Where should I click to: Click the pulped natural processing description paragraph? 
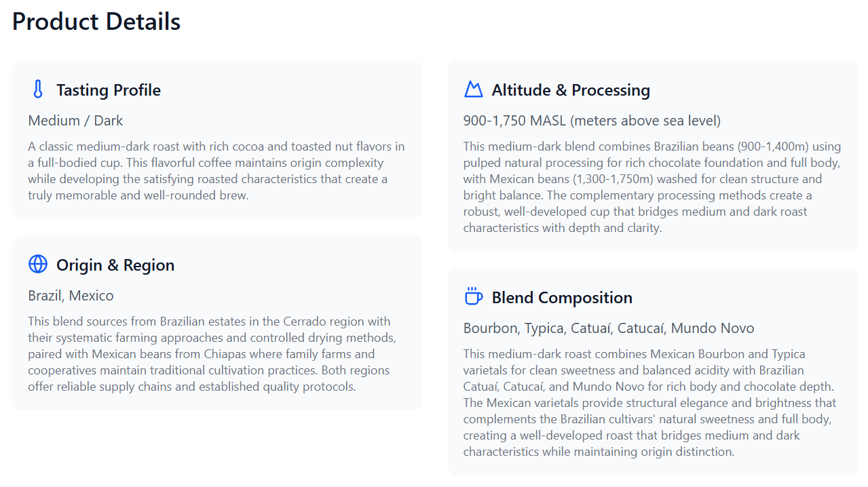click(652, 187)
